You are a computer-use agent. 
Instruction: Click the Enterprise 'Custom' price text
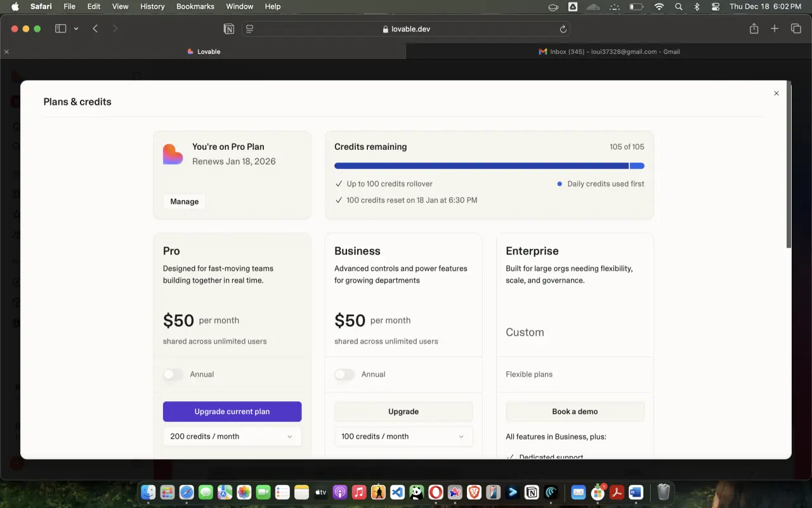pos(525,332)
